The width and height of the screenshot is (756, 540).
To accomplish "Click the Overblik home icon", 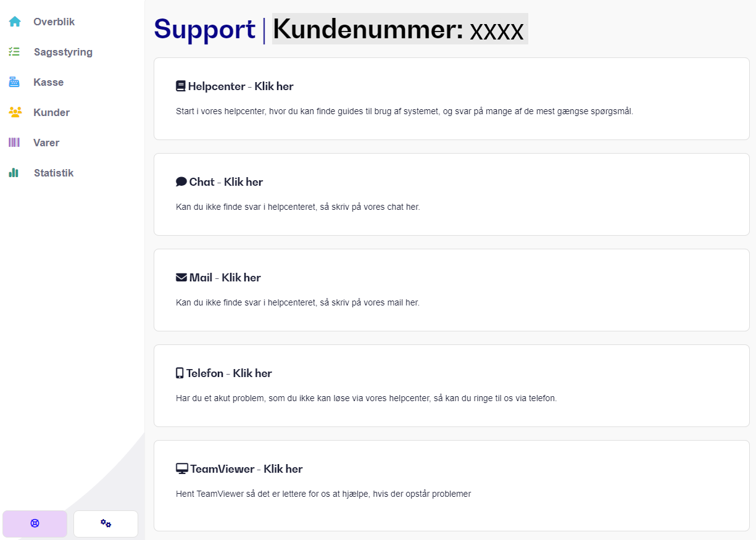I will coord(15,22).
